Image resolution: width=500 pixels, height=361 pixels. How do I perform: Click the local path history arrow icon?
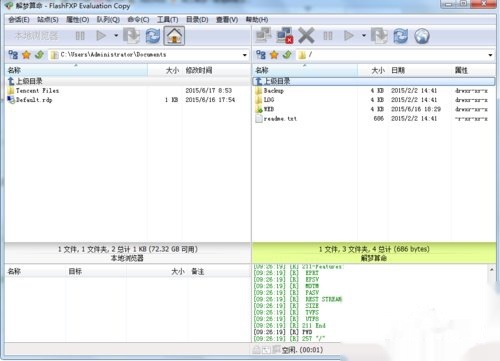pos(39,55)
